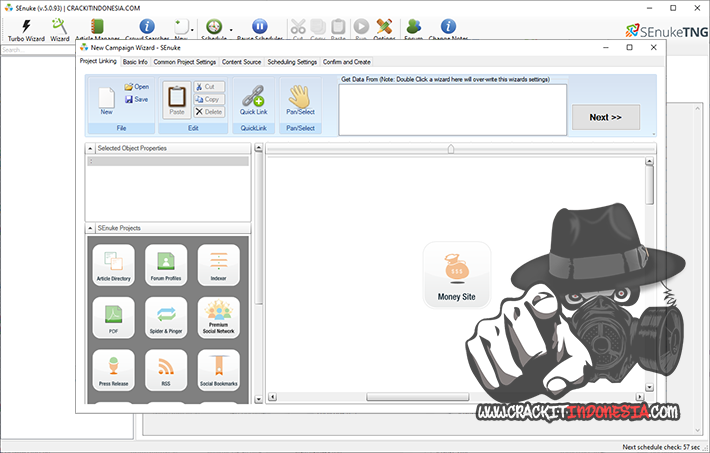
Task: Collapse the SEnuke Projects panel
Action: click(x=91, y=228)
